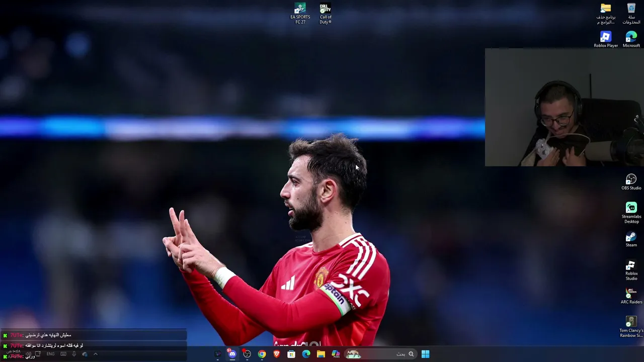Viewport: 644px width, 362px height.
Task: Select the OBS Studio desktop shortcut
Action: coord(631,182)
